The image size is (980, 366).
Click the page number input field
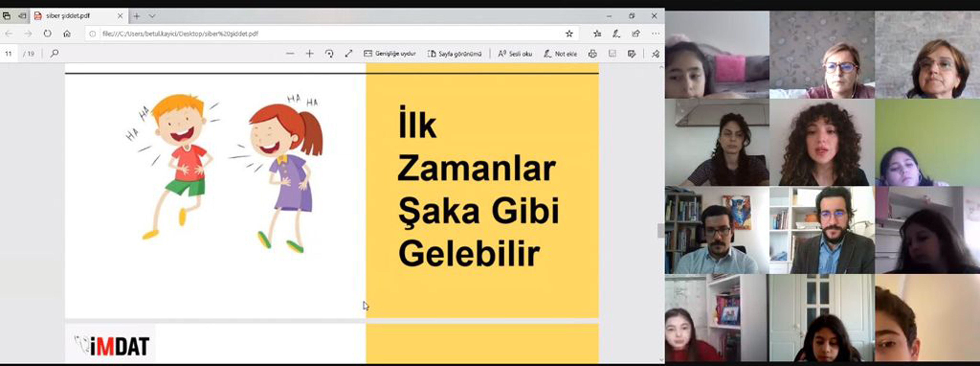click(x=8, y=53)
